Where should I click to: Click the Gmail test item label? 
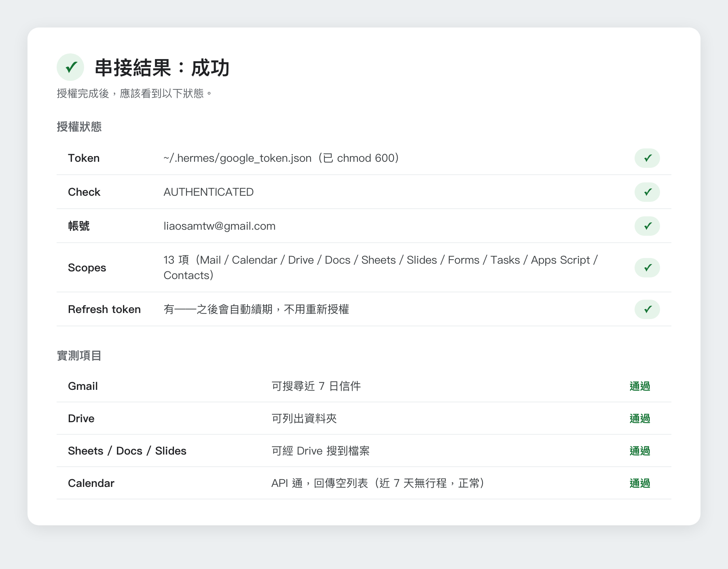point(83,386)
